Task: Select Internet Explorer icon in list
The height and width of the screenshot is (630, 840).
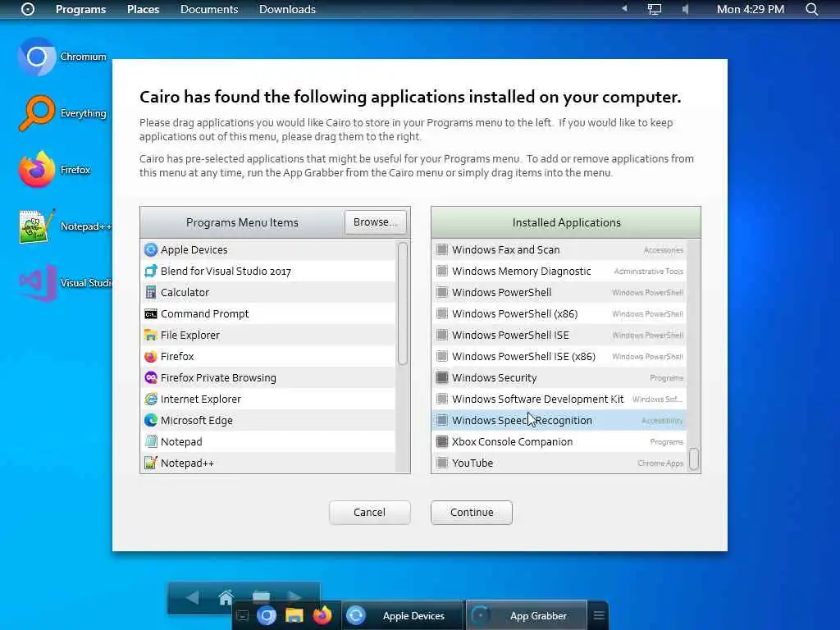Action: click(x=151, y=399)
